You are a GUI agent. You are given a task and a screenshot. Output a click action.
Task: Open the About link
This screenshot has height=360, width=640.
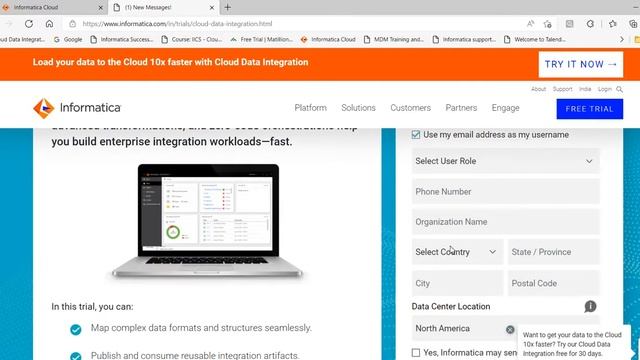(538, 89)
